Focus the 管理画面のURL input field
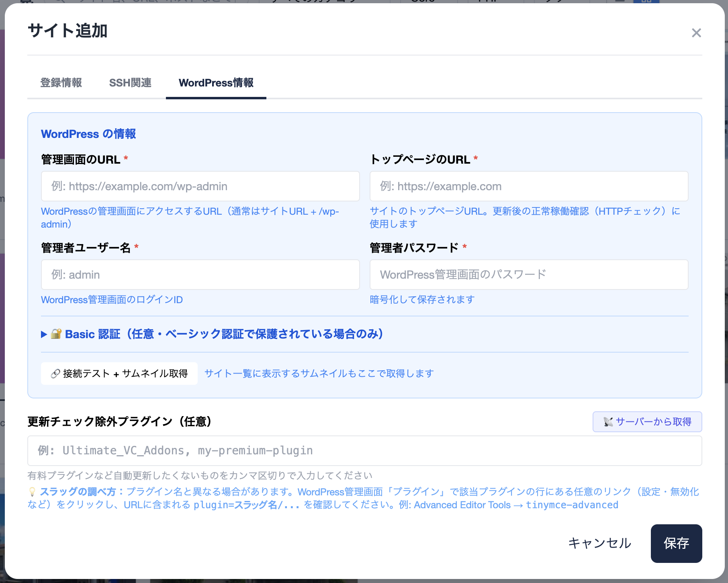The width and height of the screenshot is (728, 583). click(200, 186)
